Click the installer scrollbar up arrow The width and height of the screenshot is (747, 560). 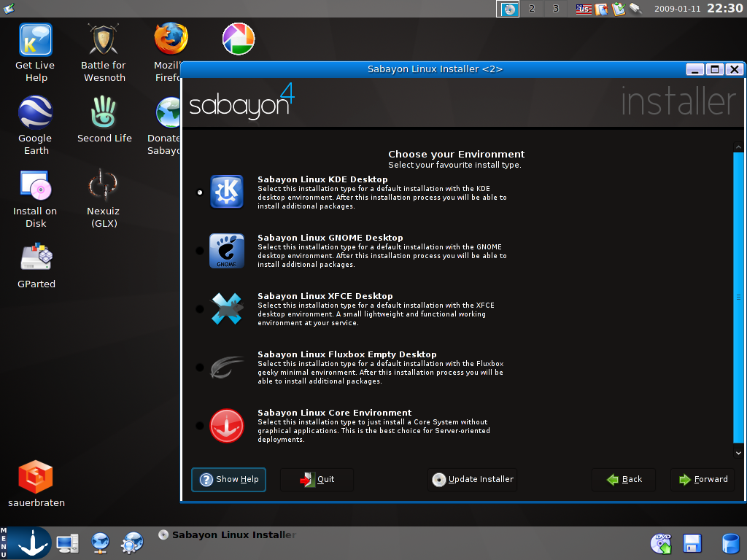738,147
